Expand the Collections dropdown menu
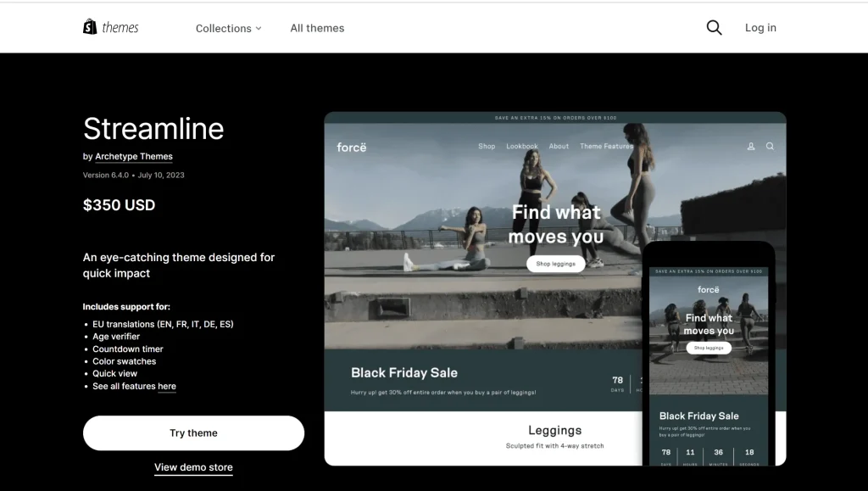 [x=228, y=28]
